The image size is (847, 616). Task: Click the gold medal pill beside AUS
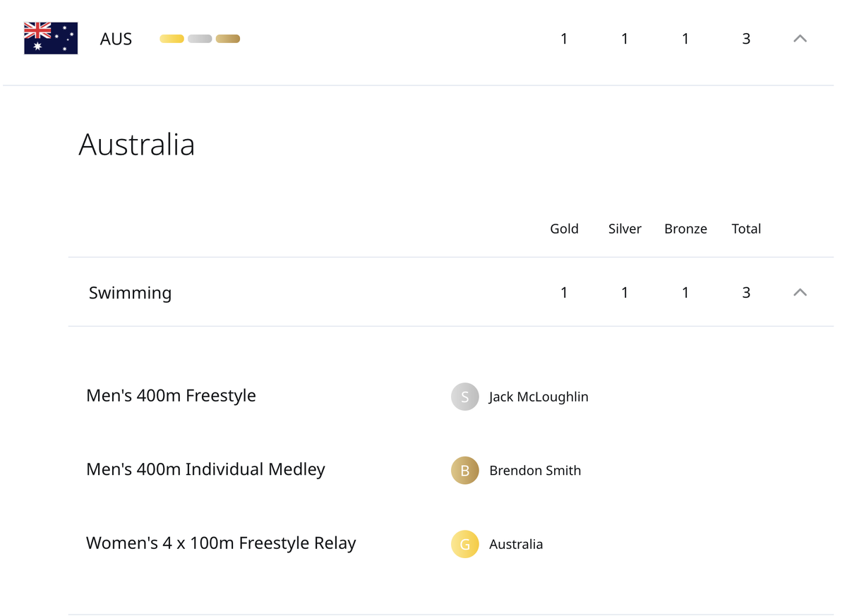(x=172, y=39)
